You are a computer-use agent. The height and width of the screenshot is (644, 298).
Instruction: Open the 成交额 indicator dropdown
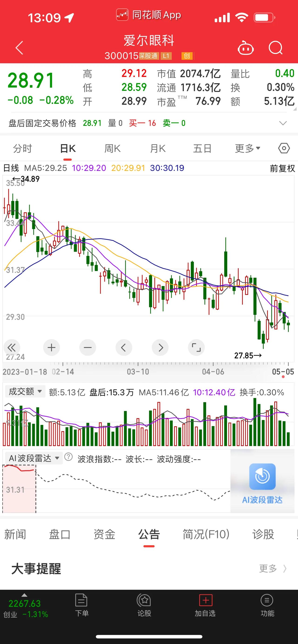(x=25, y=391)
